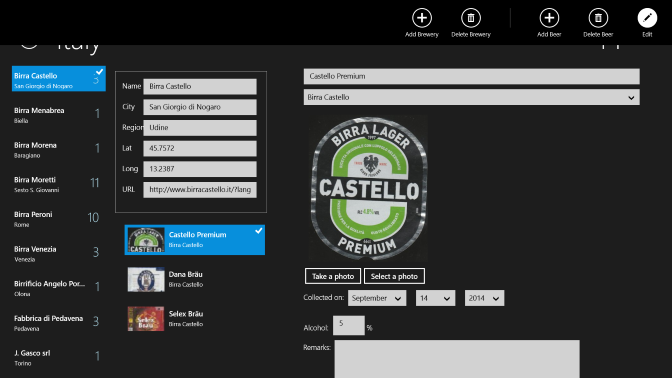The image size is (672, 378).
Task: Open the month dropdown September
Action: pyautogui.click(x=377, y=298)
